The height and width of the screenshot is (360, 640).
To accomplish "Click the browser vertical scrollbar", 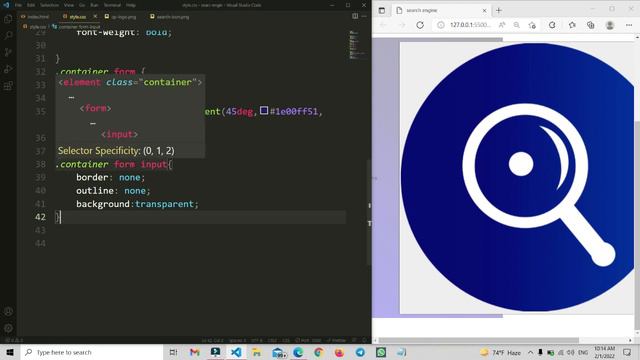I will (x=637, y=224).
